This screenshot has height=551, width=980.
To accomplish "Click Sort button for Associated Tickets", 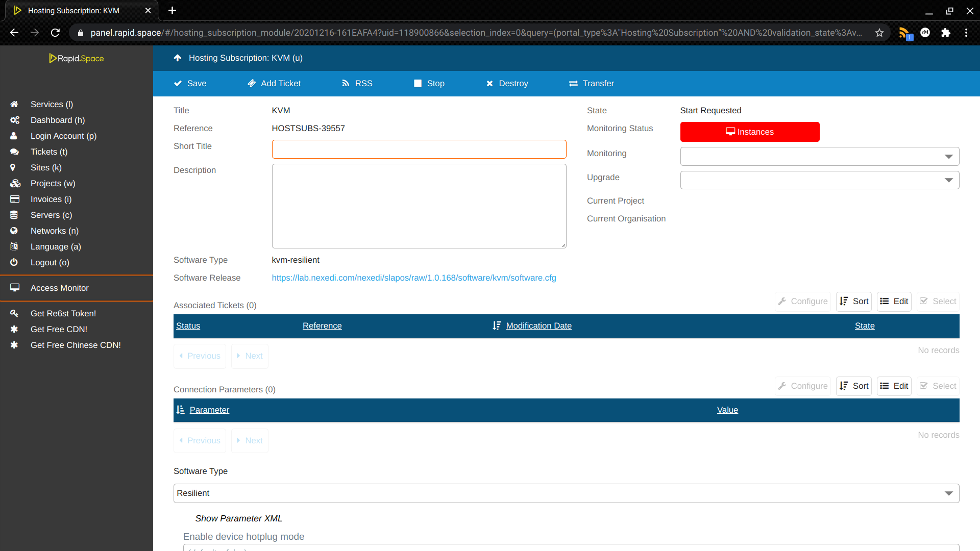I will [x=854, y=302].
